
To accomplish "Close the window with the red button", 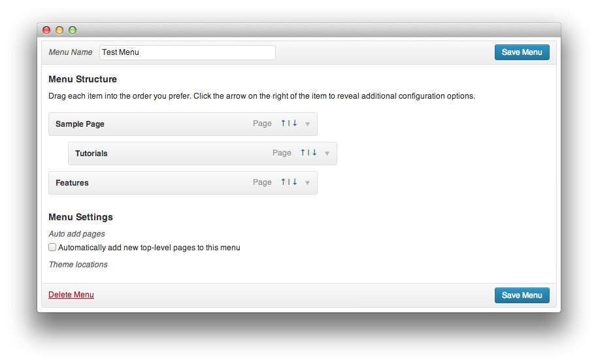I will [46, 30].
